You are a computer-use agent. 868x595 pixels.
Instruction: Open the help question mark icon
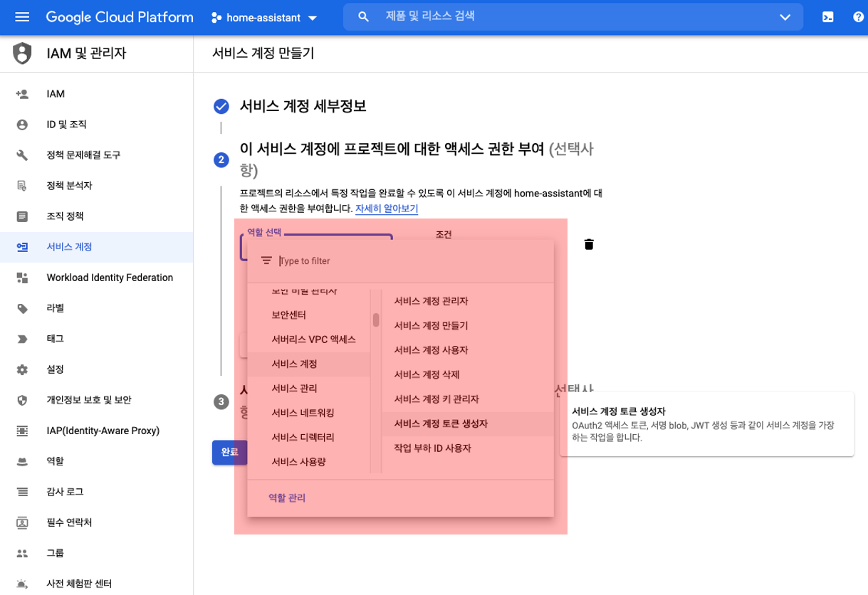(859, 17)
